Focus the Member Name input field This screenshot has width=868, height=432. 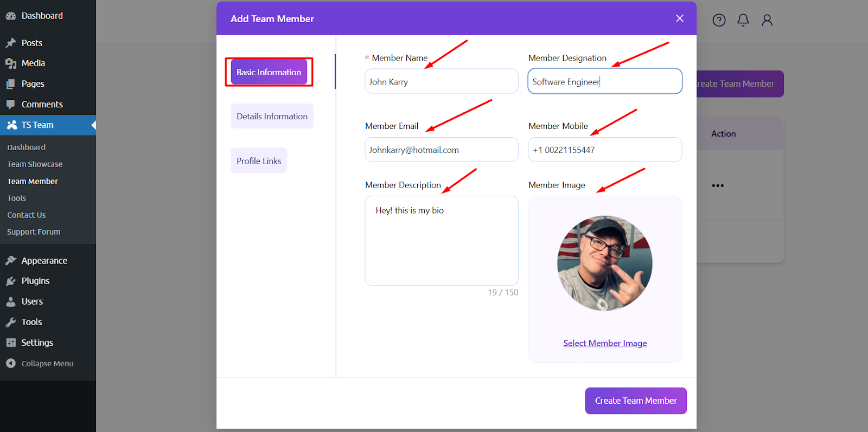[x=441, y=81]
